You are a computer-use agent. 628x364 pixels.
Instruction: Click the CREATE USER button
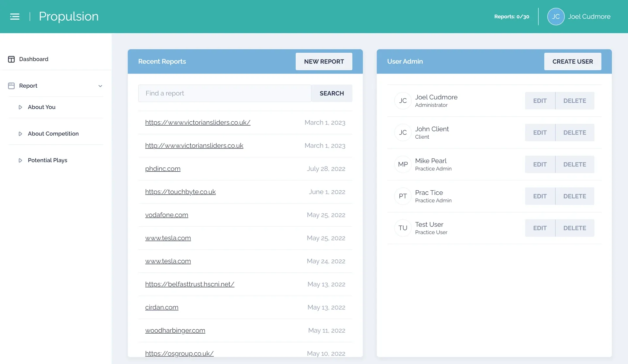(572, 61)
